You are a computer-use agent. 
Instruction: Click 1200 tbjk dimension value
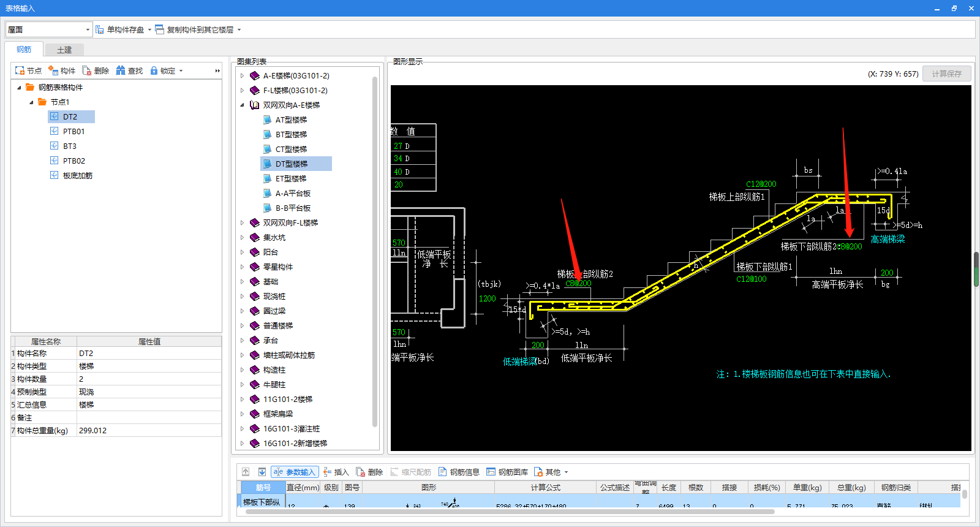click(488, 299)
